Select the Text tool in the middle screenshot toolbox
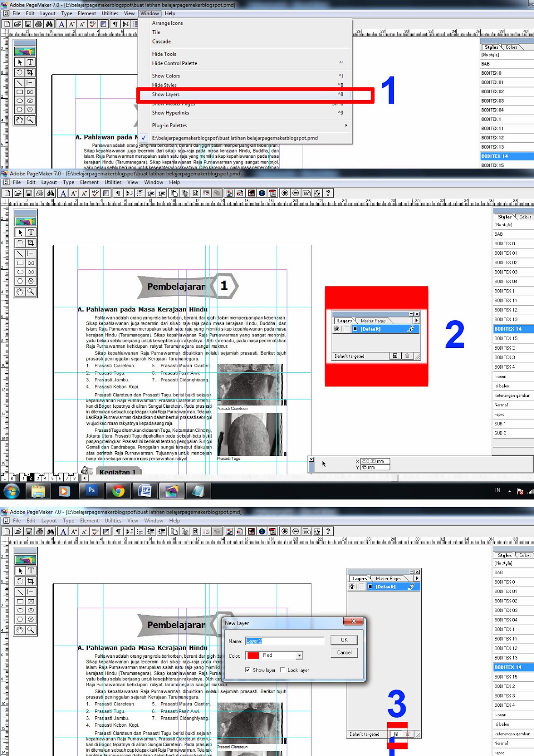Viewport: 534px width, 756px height. click(31, 232)
